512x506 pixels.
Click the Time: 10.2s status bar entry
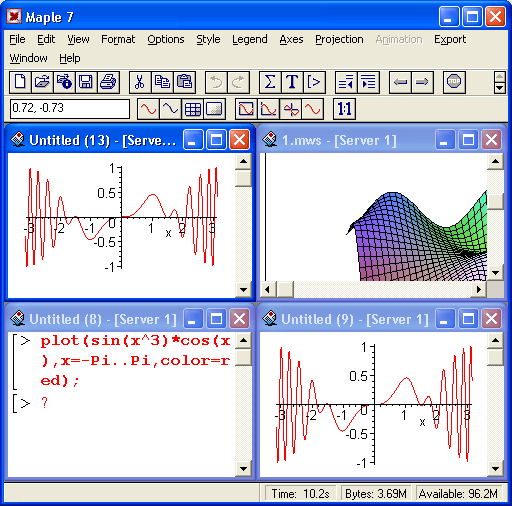pos(300,493)
